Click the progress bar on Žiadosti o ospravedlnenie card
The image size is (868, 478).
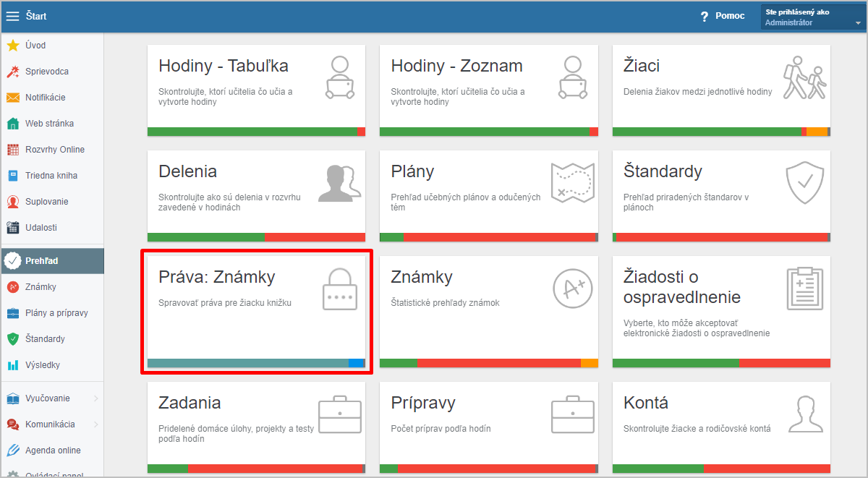[721, 363]
